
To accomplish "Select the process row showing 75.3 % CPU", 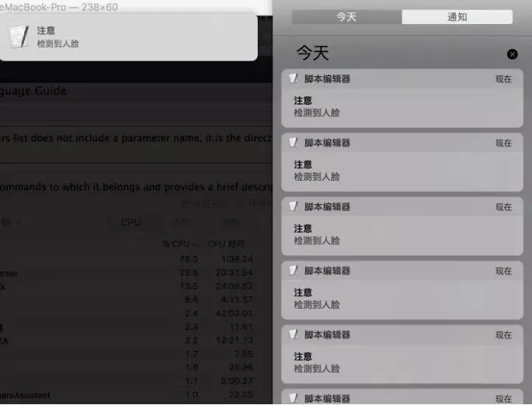I will [136, 259].
